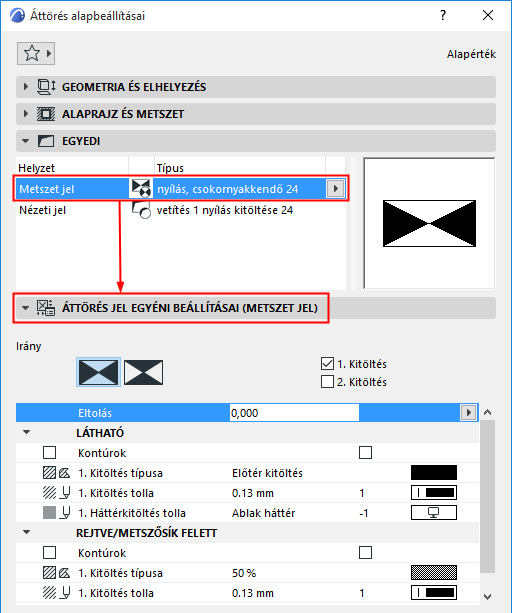Click the Háttérkitöltés tolla window background swatch
Image resolution: width=512 pixels, height=613 pixels.
[433, 513]
